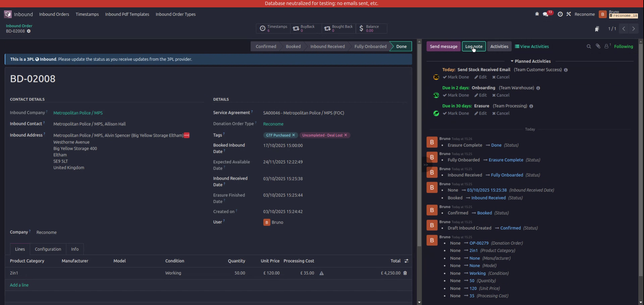Open the followers list person icon
The image size is (644, 305).
click(607, 46)
